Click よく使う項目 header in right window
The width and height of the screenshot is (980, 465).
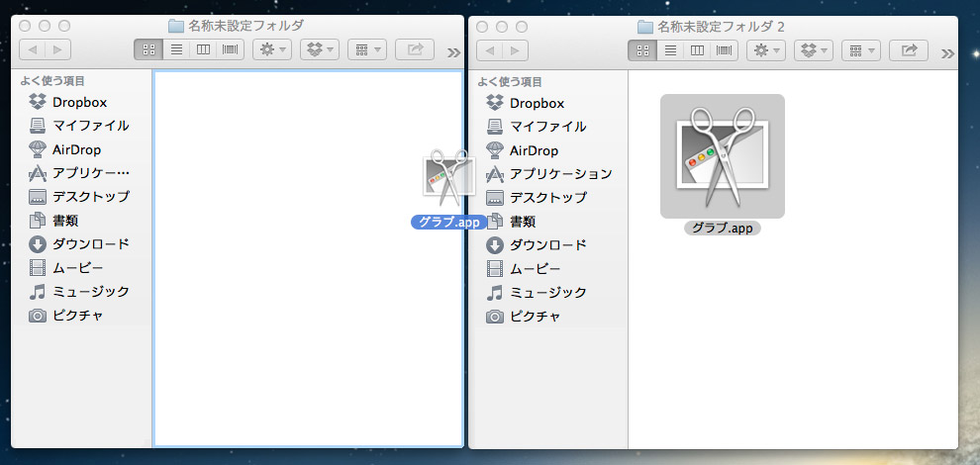click(x=510, y=82)
